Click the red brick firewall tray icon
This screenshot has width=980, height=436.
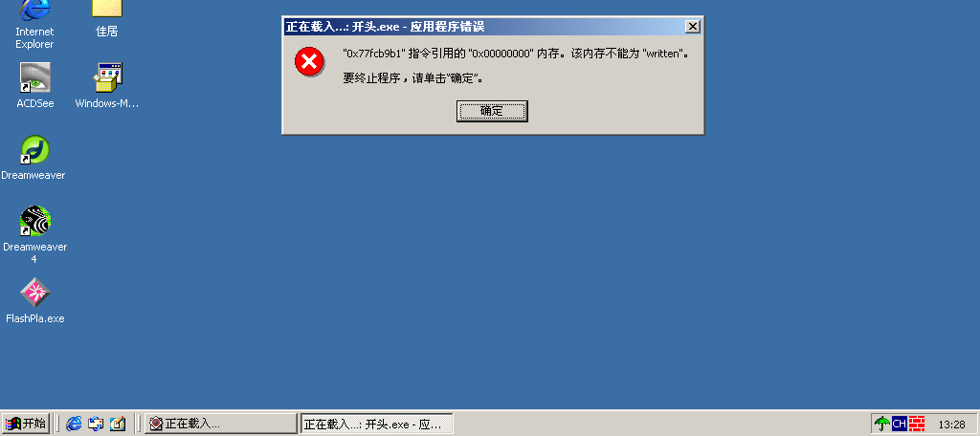tap(917, 424)
